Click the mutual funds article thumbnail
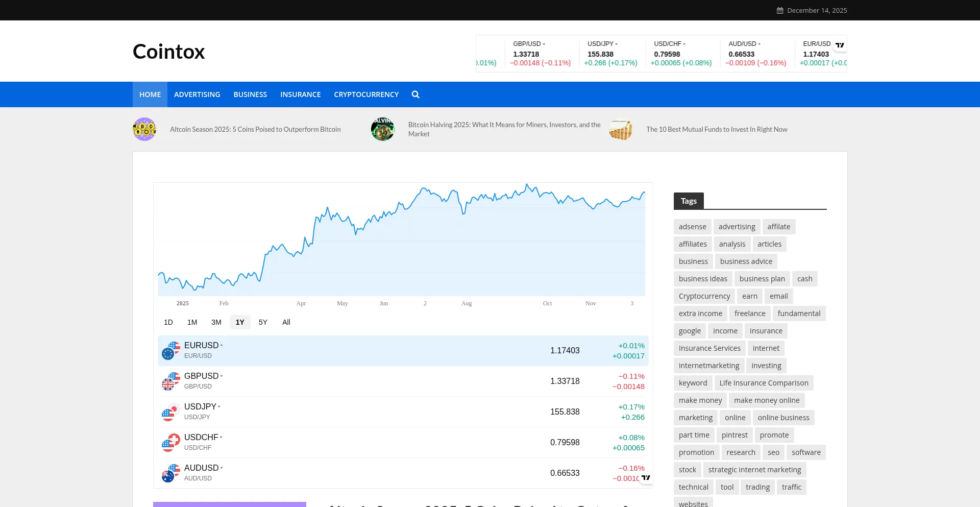Screen dimensions: 980x507 tap(620, 129)
